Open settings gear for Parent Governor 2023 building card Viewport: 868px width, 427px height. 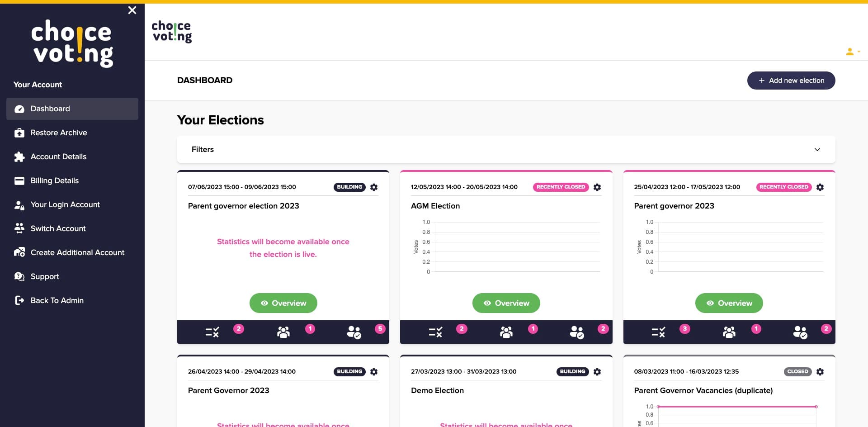[374, 372]
